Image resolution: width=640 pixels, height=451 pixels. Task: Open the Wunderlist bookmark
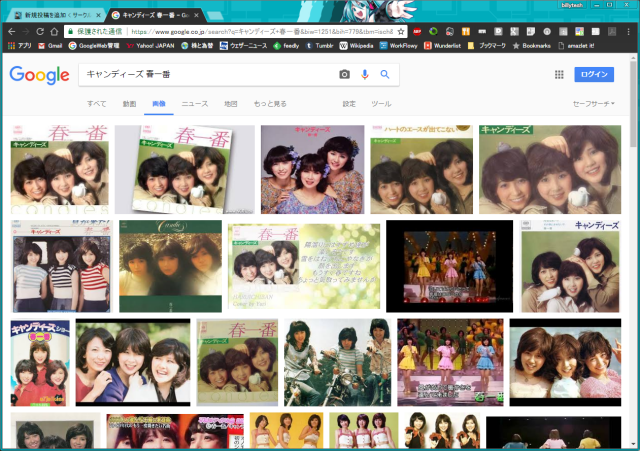coord(442,46)
